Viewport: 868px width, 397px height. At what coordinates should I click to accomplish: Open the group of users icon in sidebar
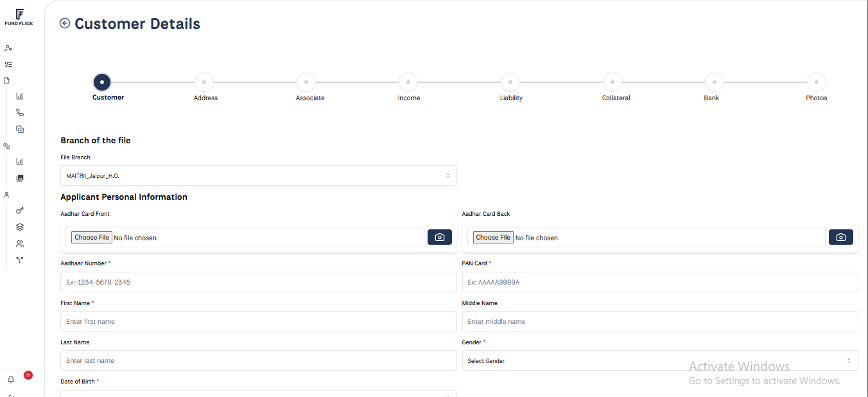point(20,243)
